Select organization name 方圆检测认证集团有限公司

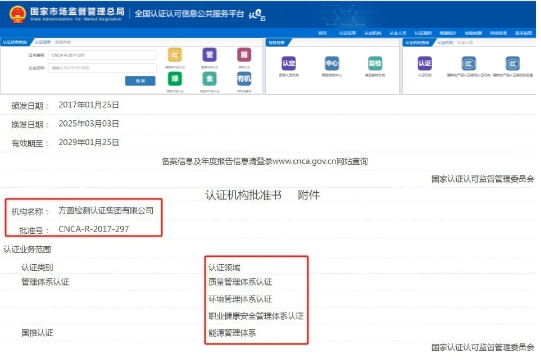106,210
